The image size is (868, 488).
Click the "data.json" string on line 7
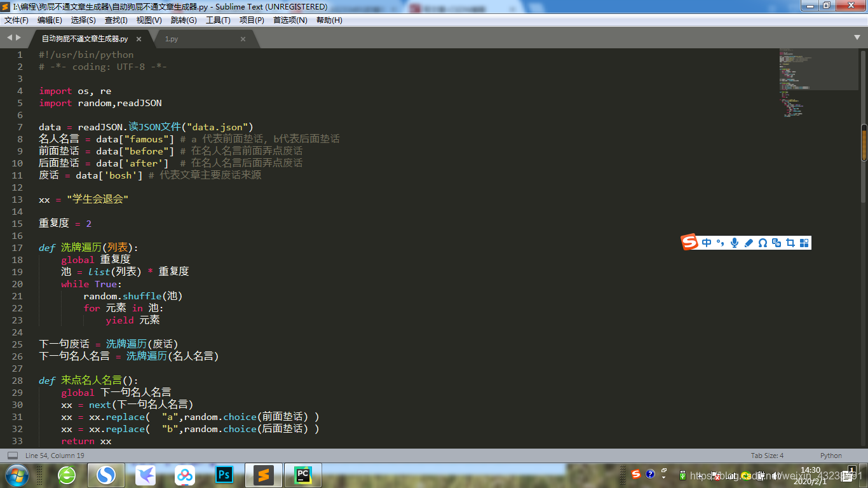point(219,127)
